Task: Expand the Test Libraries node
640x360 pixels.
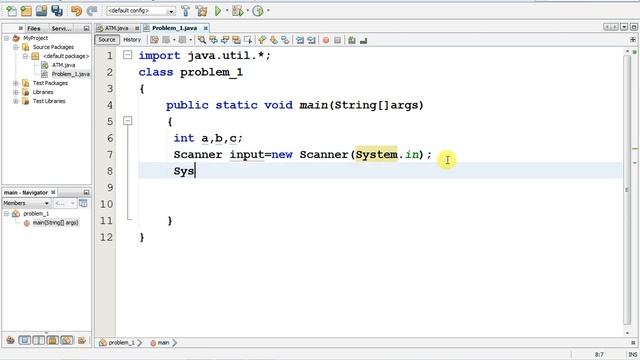Action: tap(16, 101)
